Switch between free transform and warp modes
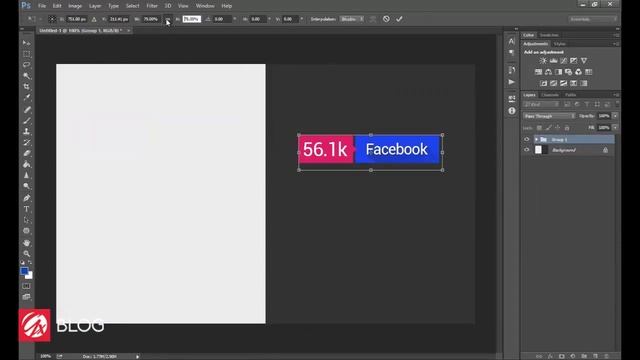Screen dimensions: 640x360 tap(373, 19)
